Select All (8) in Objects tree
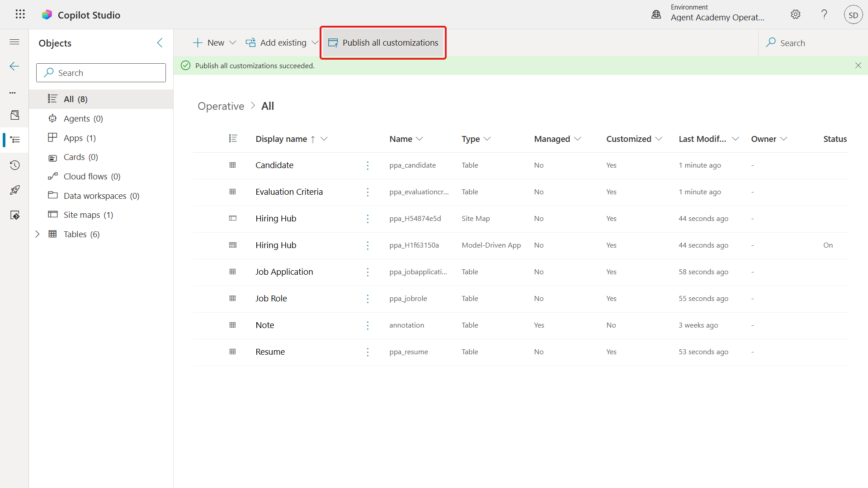 101,99
